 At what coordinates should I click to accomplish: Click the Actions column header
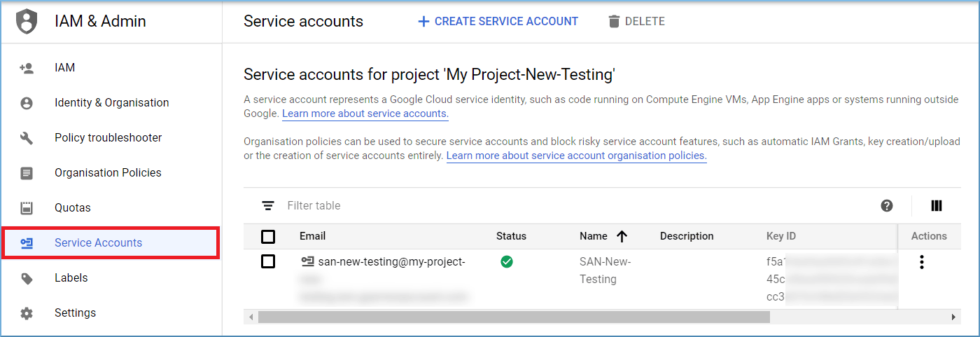click(929, 236)
